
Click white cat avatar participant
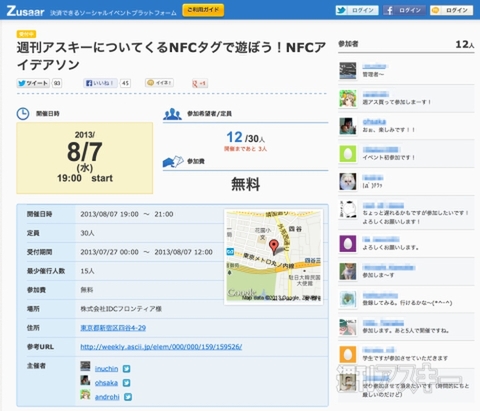348,182
